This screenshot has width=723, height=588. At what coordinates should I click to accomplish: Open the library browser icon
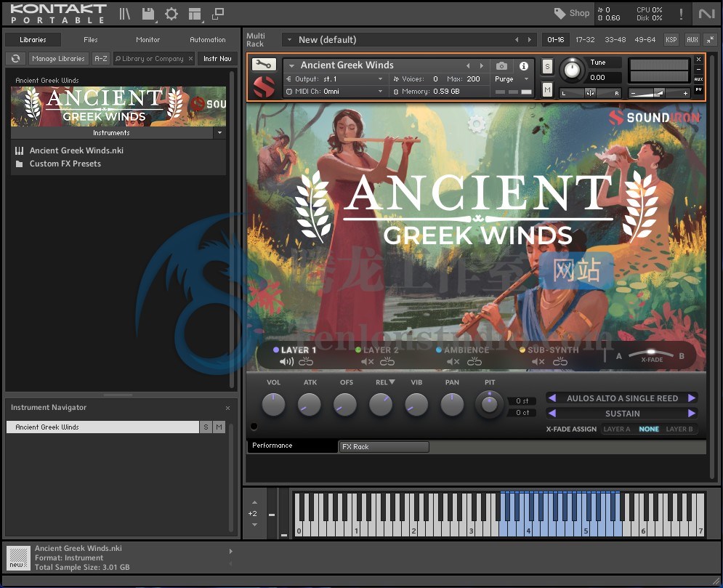[124, 14]
